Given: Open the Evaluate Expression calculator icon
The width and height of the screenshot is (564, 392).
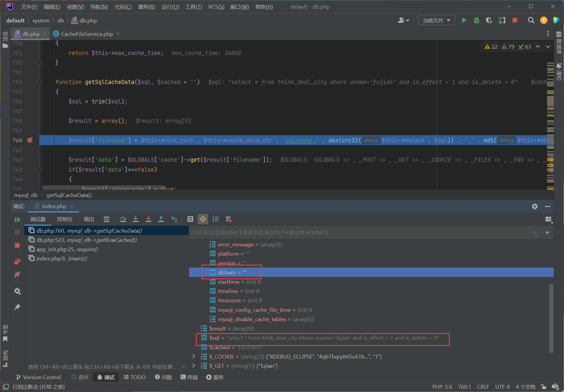Looking at the screenshot, I should pyautogui.click(x=190, y=219).
